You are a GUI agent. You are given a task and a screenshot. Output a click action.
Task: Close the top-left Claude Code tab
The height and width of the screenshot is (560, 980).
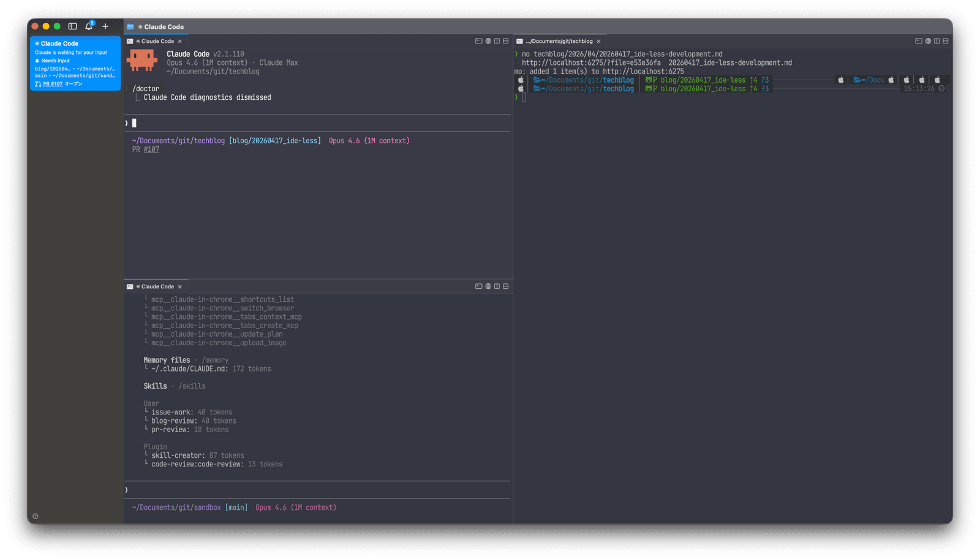point(179,42)
